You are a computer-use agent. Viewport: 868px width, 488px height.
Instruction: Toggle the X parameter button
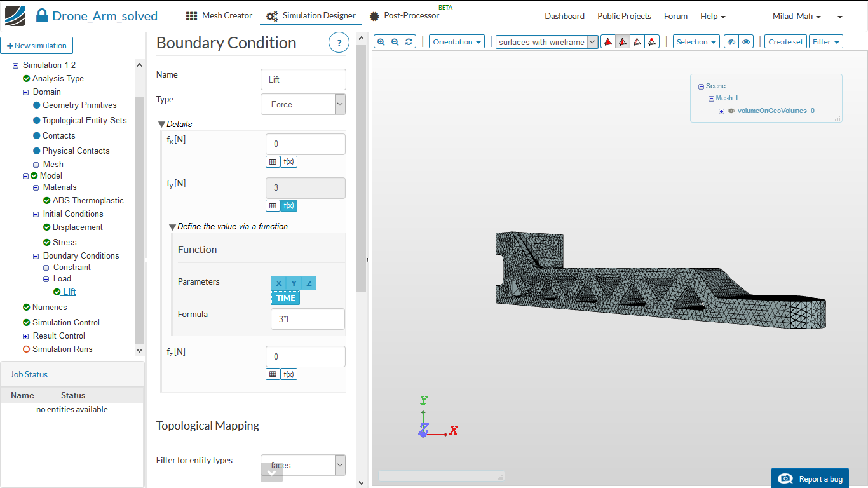coord(278,283)
